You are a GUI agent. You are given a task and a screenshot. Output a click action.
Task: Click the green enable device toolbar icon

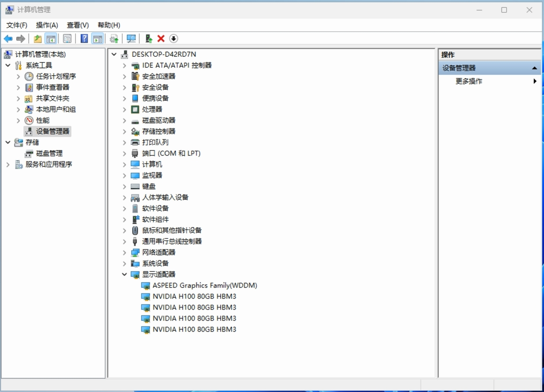pyautogui.click(x=149, y=39)
